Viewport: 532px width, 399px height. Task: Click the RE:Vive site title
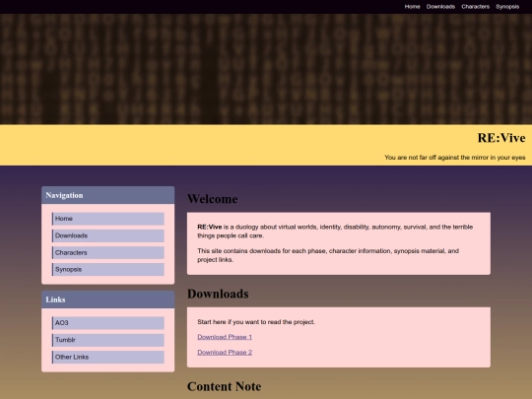pyautogui.click(x=501, y=138)
